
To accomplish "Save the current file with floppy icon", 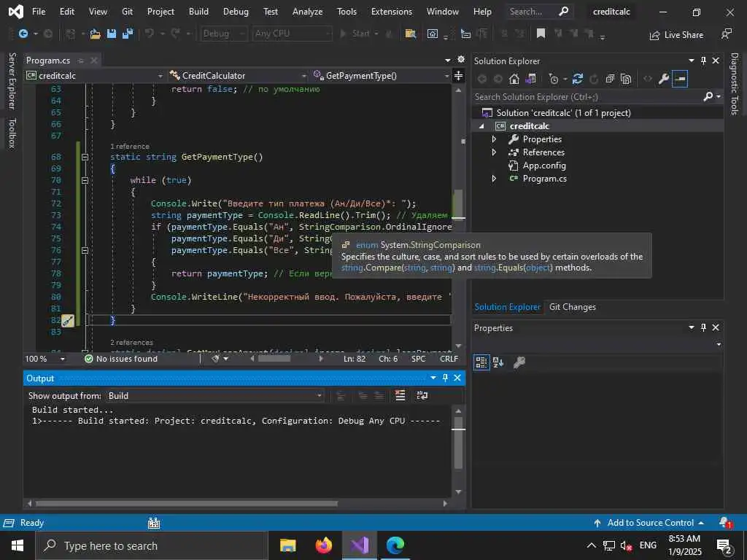I will [x=112, y=34].
